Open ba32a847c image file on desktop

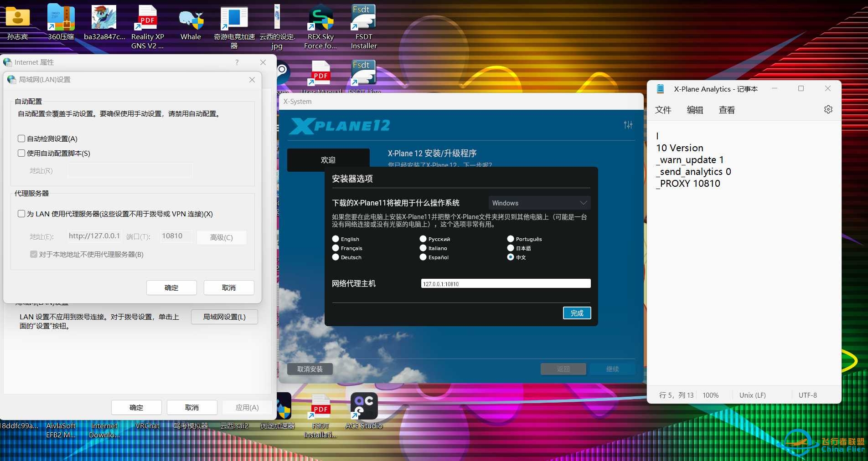coord(104,22)
